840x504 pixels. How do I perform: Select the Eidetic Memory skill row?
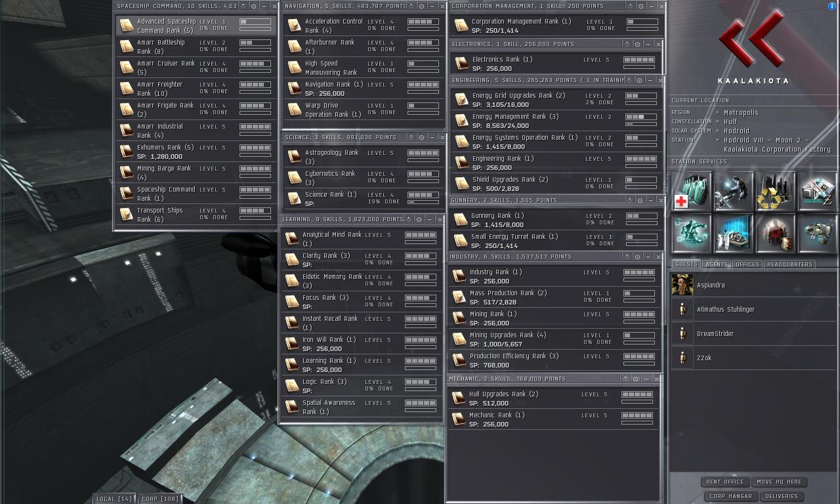[x=361, y=281]
